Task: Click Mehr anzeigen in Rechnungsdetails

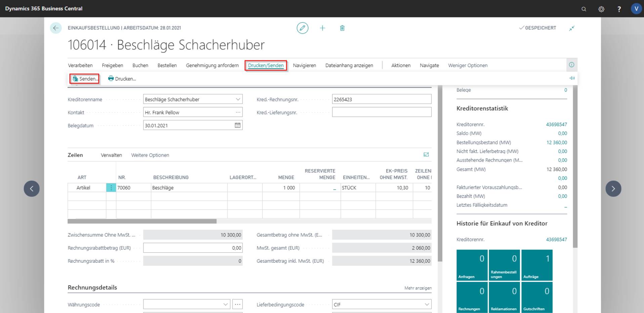Action: pyautogui.click(x=418, y=288)
